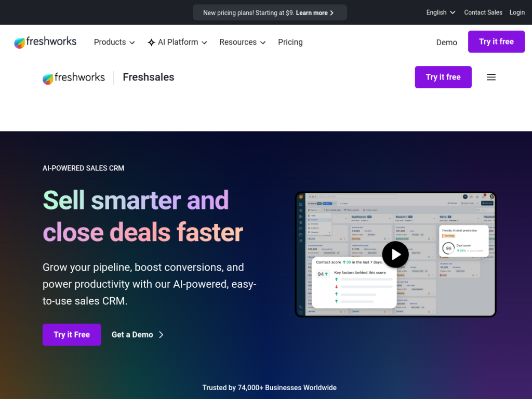Click the hero Try it Free button
This screenshot has width=532, height=399.
72,335
